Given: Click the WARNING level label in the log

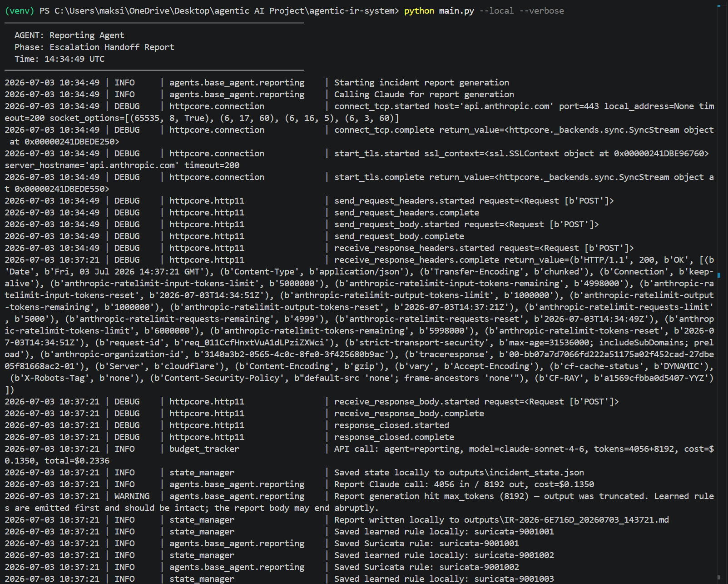Looking at the screenshot, I should click(132, 496).
